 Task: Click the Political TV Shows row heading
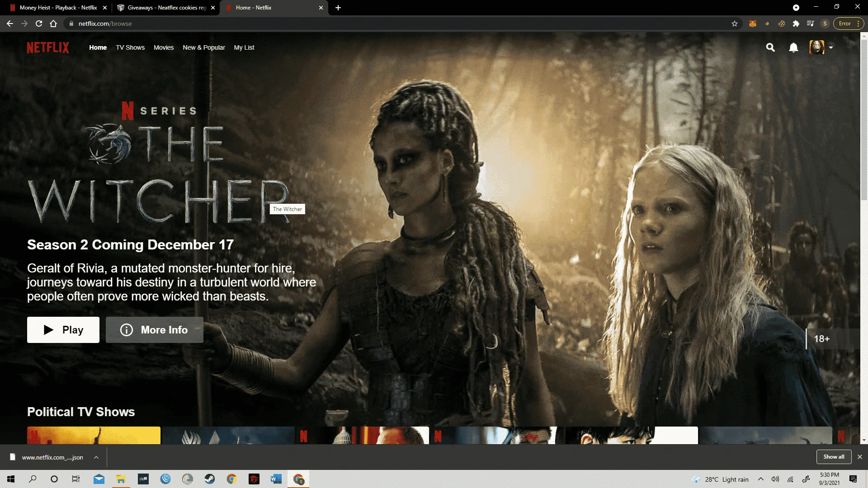81,412
